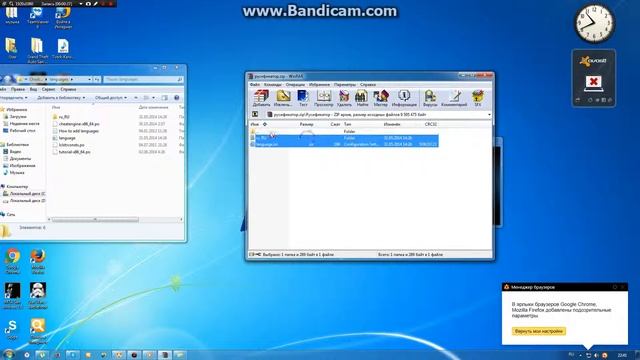
Task: Click WinRAR Найти (Find) toolbar icon
Action: coord(362,98)
